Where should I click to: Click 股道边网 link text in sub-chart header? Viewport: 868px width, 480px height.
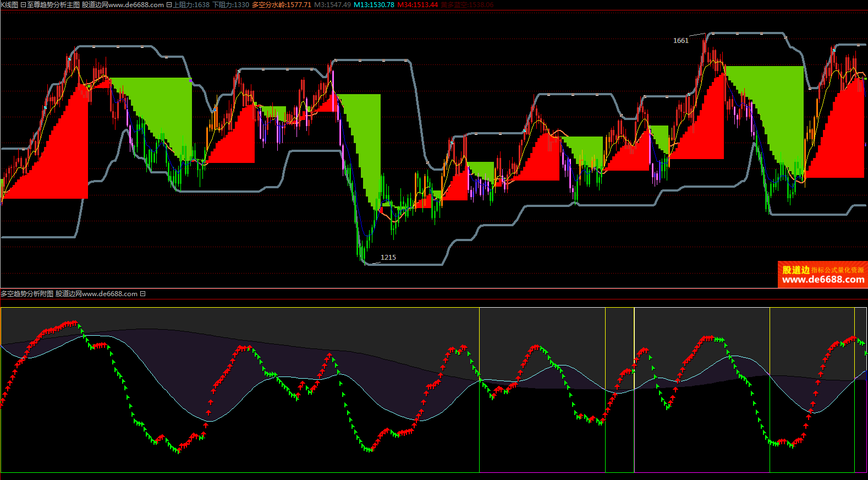[x=68, y=294]
